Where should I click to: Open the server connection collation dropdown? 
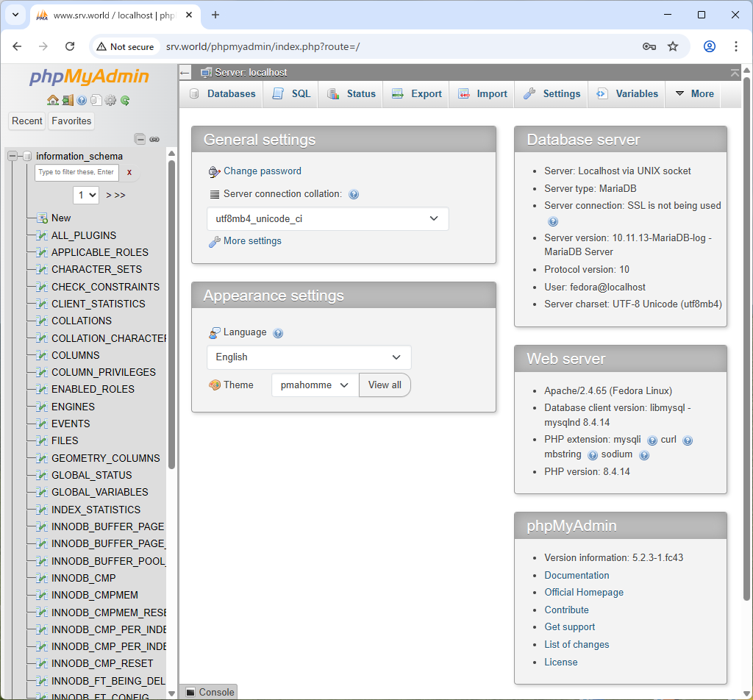click(327, 218)
